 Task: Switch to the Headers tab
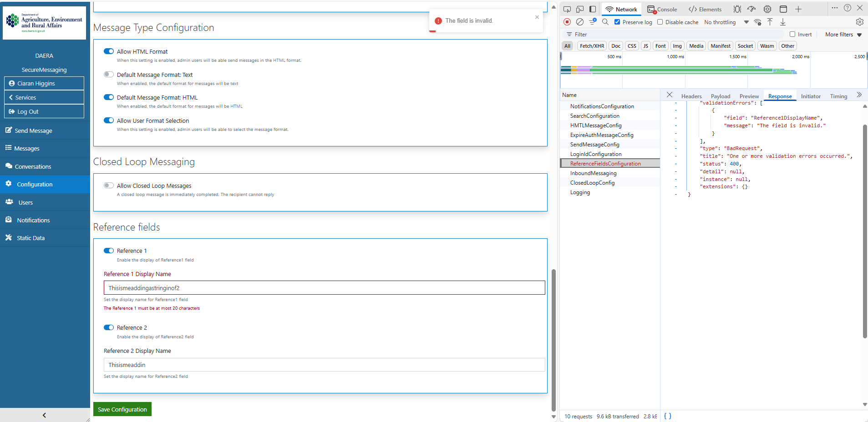click(x=691, y=96)
